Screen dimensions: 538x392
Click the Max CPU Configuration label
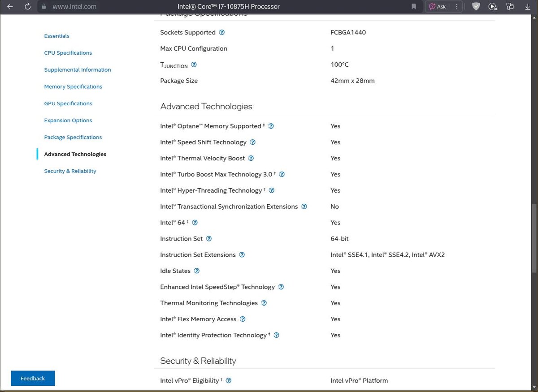pos(194,48)
